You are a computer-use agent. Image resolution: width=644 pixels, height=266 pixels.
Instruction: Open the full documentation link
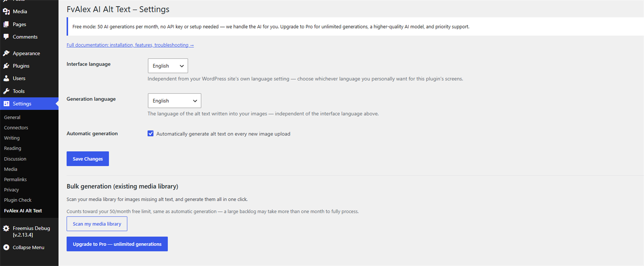[130, 45]
